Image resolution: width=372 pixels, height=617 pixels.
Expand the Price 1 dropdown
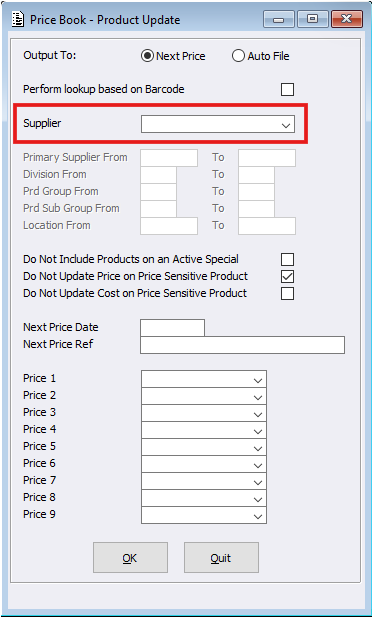pos(204,379)
